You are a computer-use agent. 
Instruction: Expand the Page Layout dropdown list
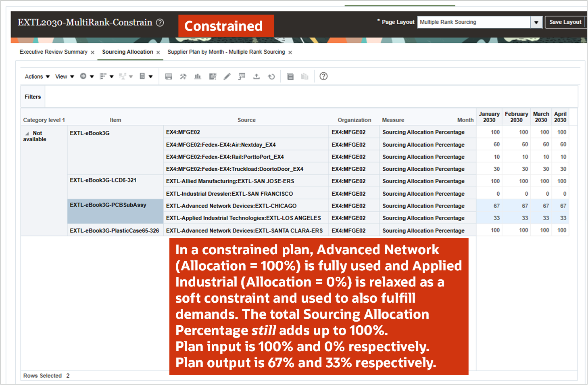click(x=536, y=22)
